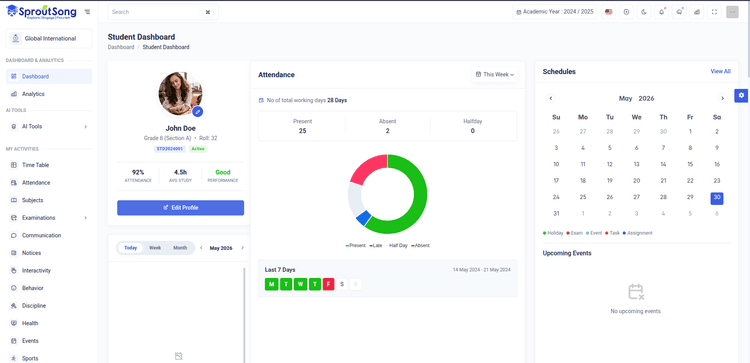Click the pencil edit icon on the profile photo
The height and width of the screenshot is (363, 750).
tap(198, 111)
